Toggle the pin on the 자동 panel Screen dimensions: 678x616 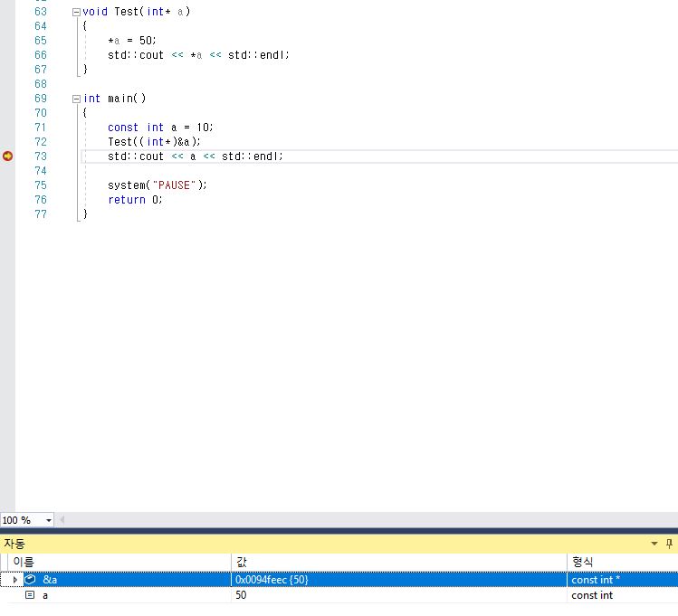coord(669,544)
